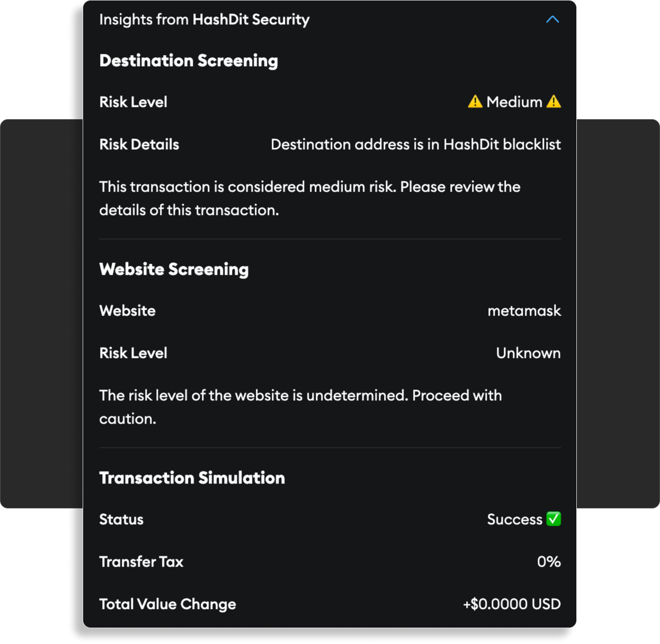The width and height of the screenshot is (660, 644).
Task: Click the warning icon right of Medium
Action: click(x=554, y=101)
